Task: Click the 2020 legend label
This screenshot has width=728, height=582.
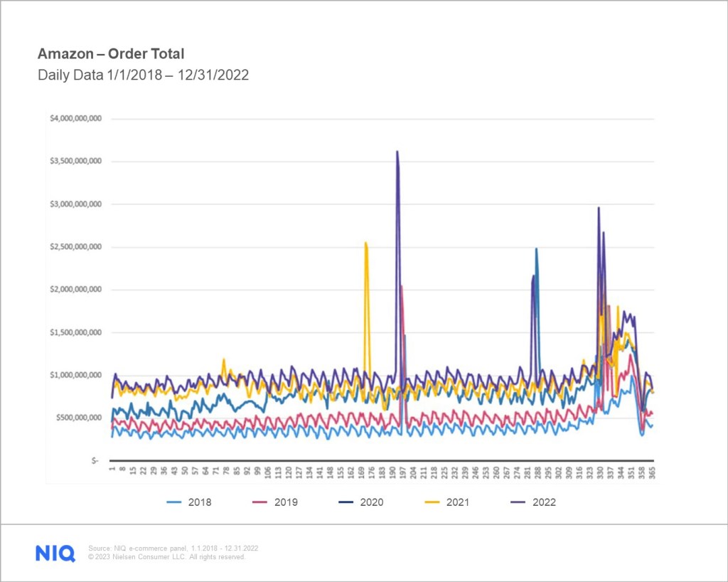Action: (x=372, y=502)
